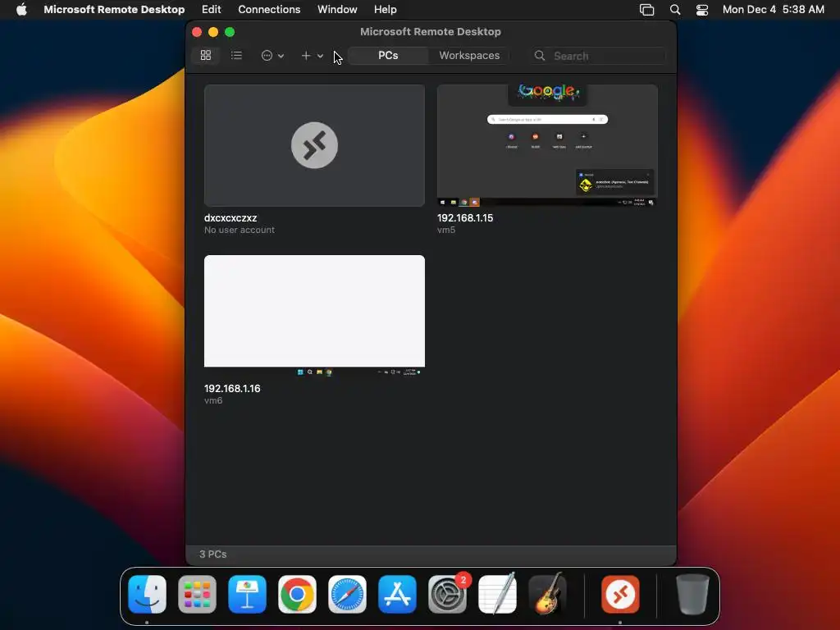This screenshot has width=840, height=630.
Task: Switch to list view icon
Action: click(236, 55)
